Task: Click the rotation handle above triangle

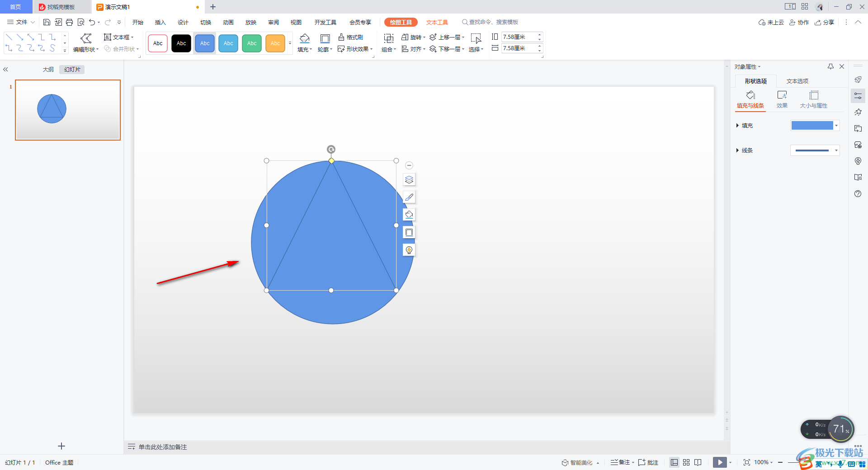Action: coord(331,149)
